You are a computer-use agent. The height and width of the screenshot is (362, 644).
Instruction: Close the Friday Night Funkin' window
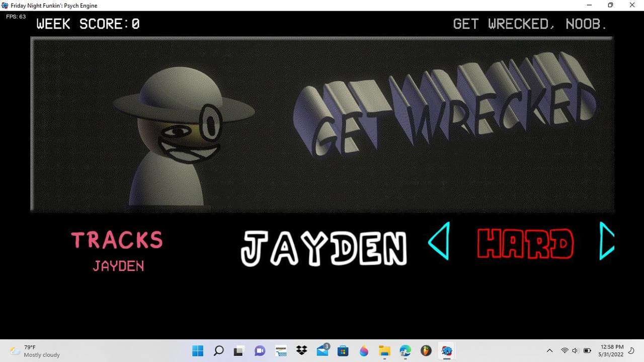(x=632, y=5)
